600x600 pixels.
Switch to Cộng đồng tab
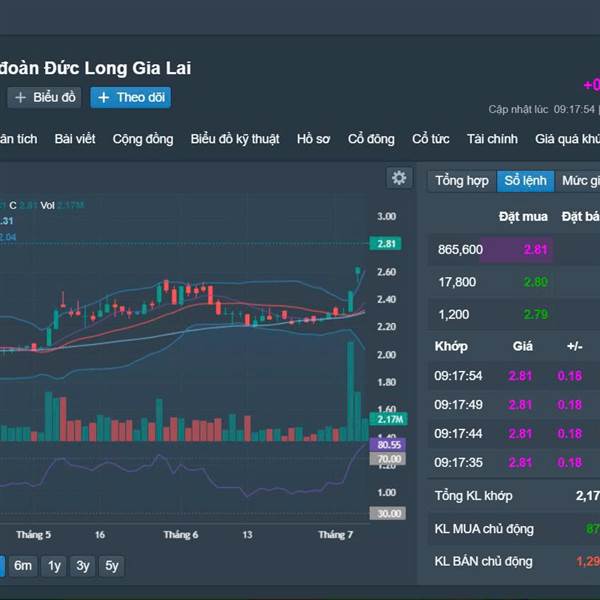point(143,139)
